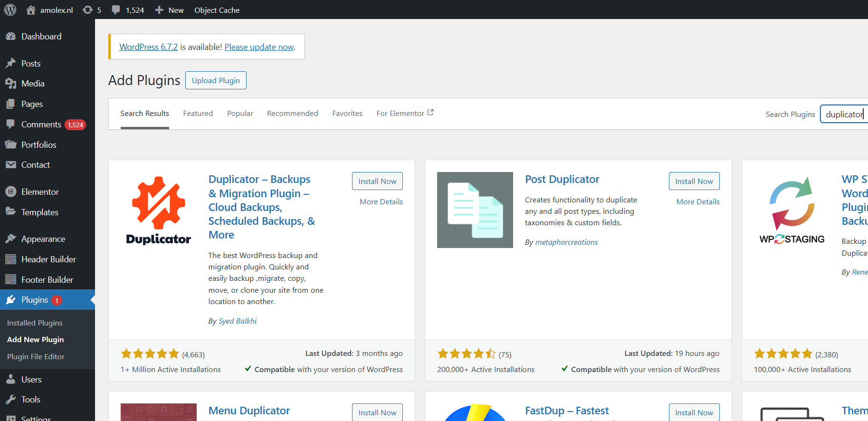Image resolution: width=868 pixels, height=421 pixels.
Task: Click the Please update now link
Action: coord(259,47)
